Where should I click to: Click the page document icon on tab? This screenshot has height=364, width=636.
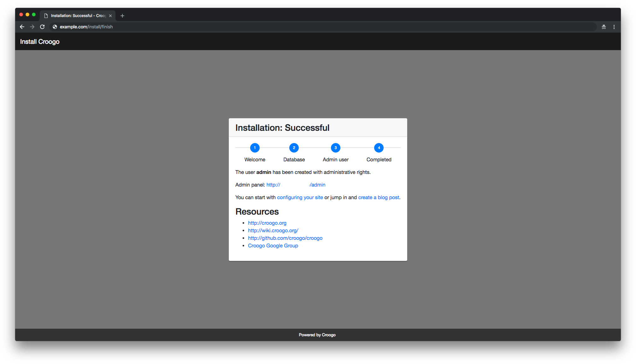(x=46, y=16)
